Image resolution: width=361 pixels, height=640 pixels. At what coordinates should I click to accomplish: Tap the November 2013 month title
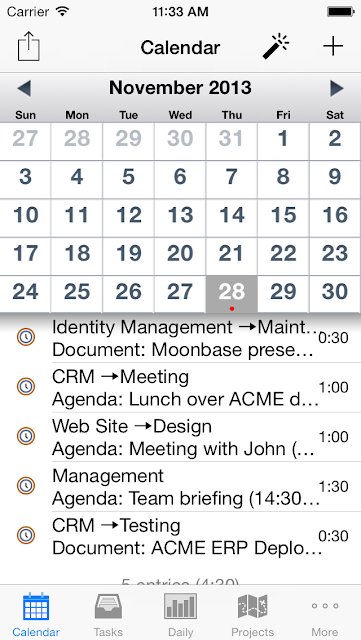180,88
